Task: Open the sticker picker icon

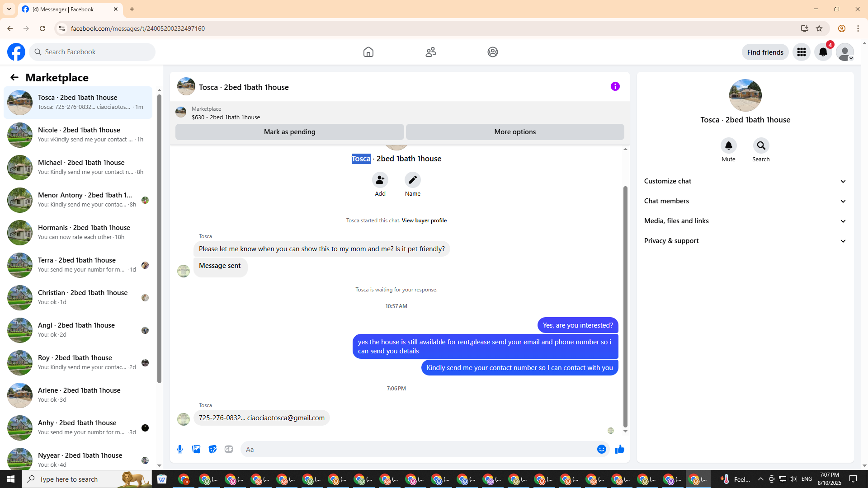Action: coord(212,449)
